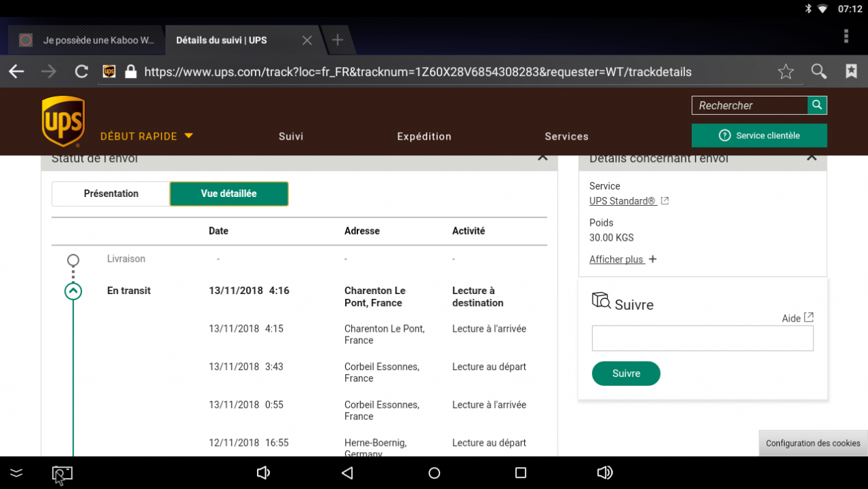This screenshot has height=489, width=868.
Task: Click the Service clientèle button
Action: (759, 135)
